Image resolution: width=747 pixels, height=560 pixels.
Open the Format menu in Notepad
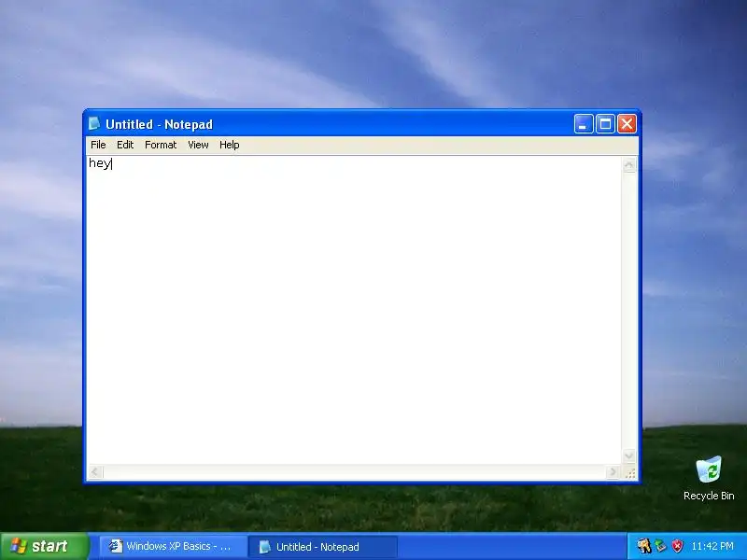161,145
